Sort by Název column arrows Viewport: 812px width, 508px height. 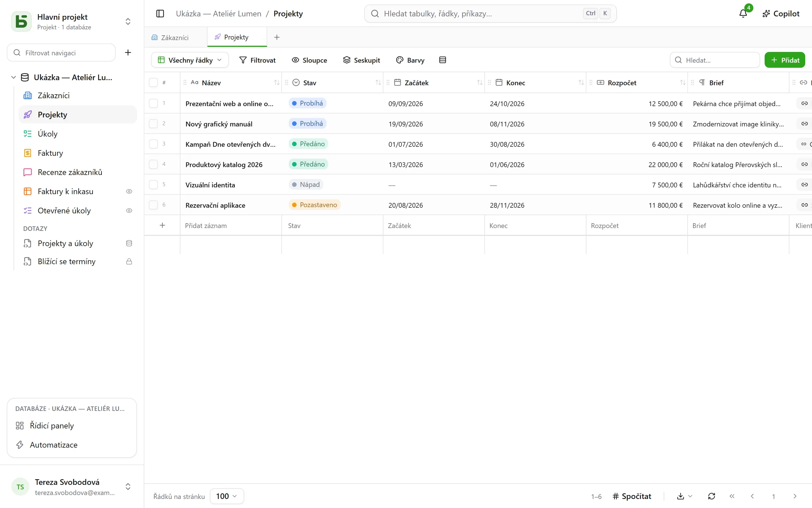(x=277, y=83)
